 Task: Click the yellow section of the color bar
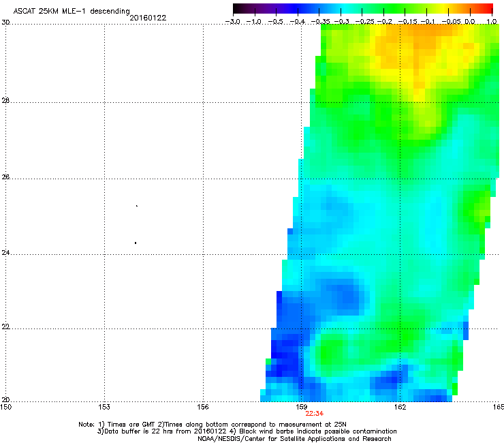(442, 9)
